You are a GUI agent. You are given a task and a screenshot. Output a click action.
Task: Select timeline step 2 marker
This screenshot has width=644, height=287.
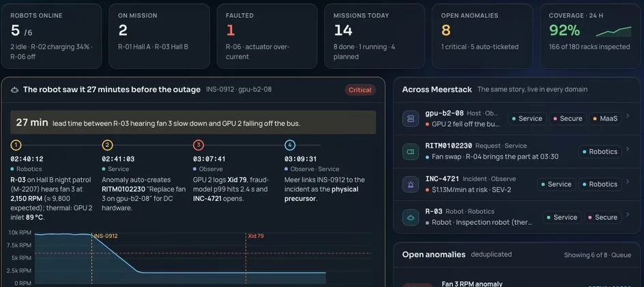click(x=107, y=145)
